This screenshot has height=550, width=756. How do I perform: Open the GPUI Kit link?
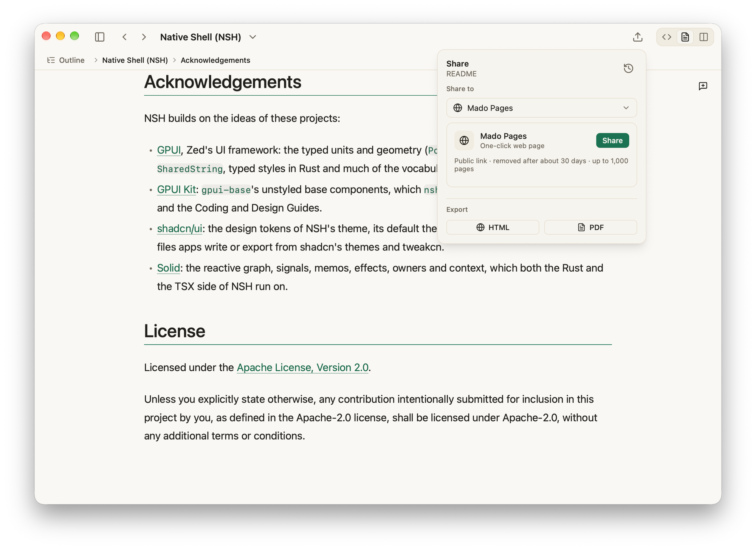(x=177, y=190)
